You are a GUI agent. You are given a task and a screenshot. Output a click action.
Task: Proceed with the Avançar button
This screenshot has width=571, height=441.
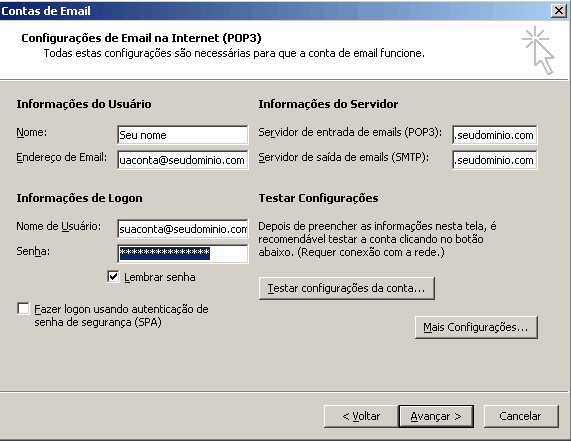point(436,416)
